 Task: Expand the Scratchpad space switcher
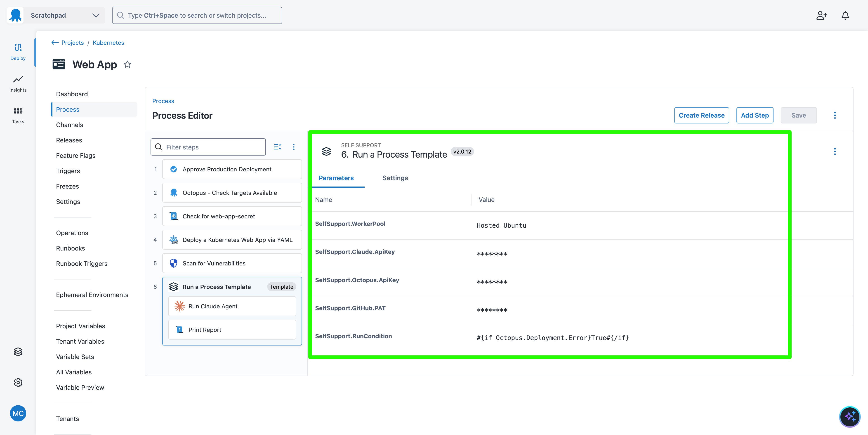[64, 15]
